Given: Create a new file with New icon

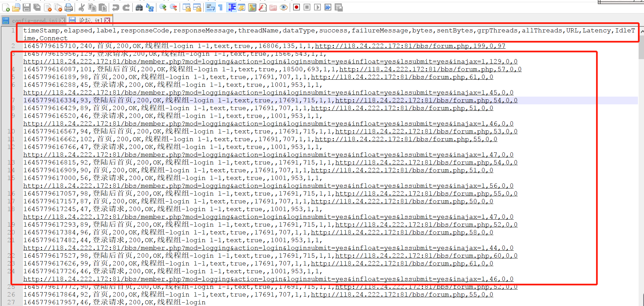Looking at the screenshot, I should pos(6,7).
